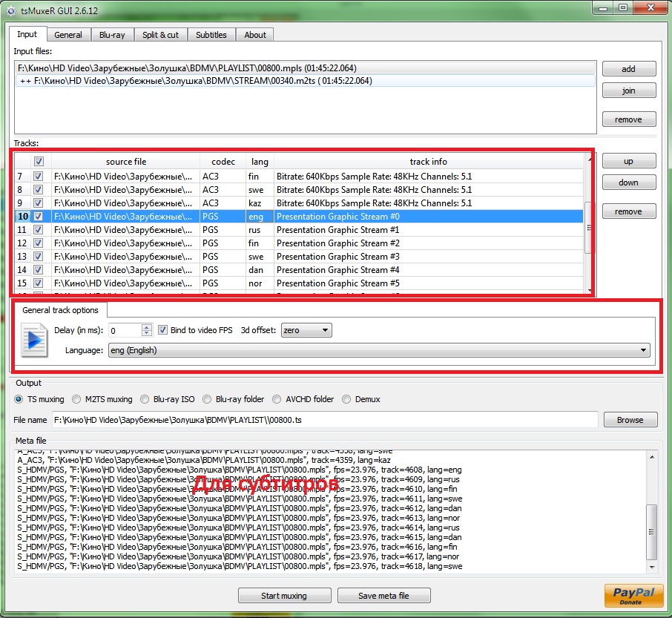Open the Blu-ray tab

(x=112, y=35)
